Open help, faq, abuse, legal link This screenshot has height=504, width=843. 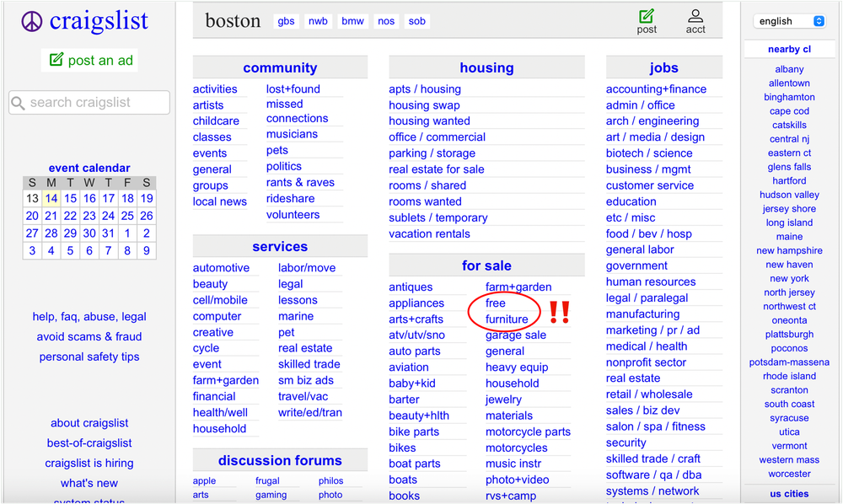coord(89,317)
